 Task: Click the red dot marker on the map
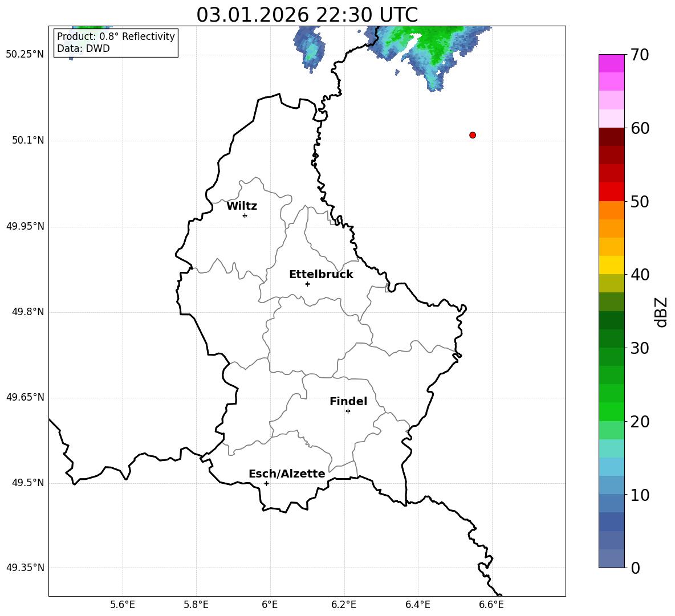tap(472, 135)
